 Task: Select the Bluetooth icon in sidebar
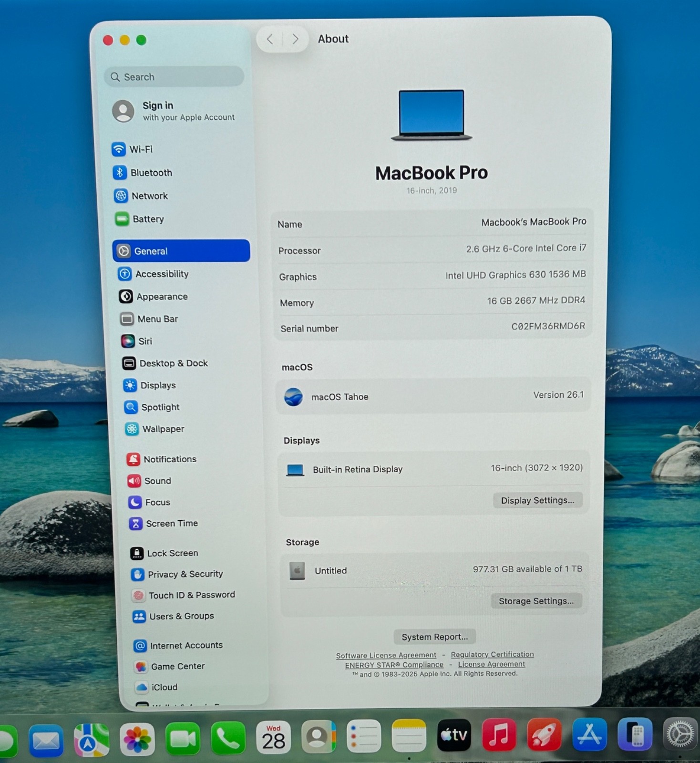119,173
